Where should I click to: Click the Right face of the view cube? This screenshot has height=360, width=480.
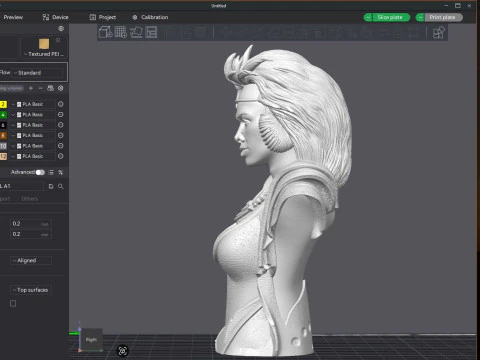[x=91, y=339]
